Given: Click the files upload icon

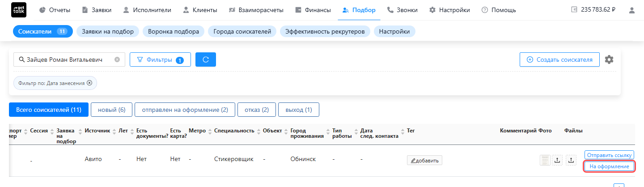Looking at the screenshot, I should (571, 160).
